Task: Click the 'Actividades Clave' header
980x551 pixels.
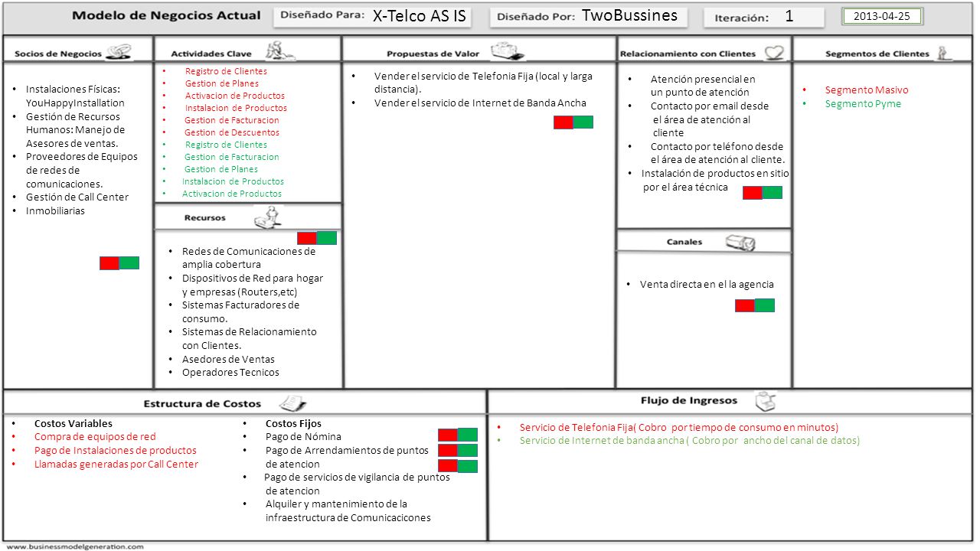Action: point(211,54)
